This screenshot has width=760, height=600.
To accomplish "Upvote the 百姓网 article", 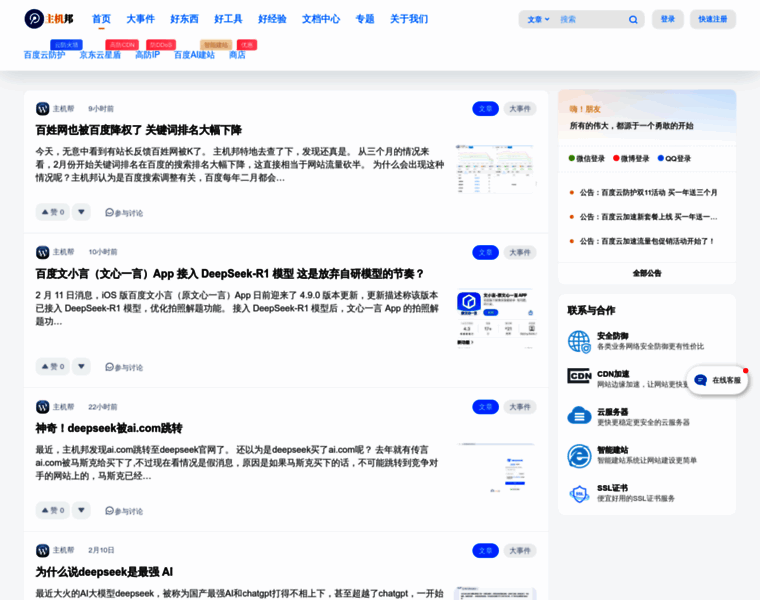I will tap(53, 212).
